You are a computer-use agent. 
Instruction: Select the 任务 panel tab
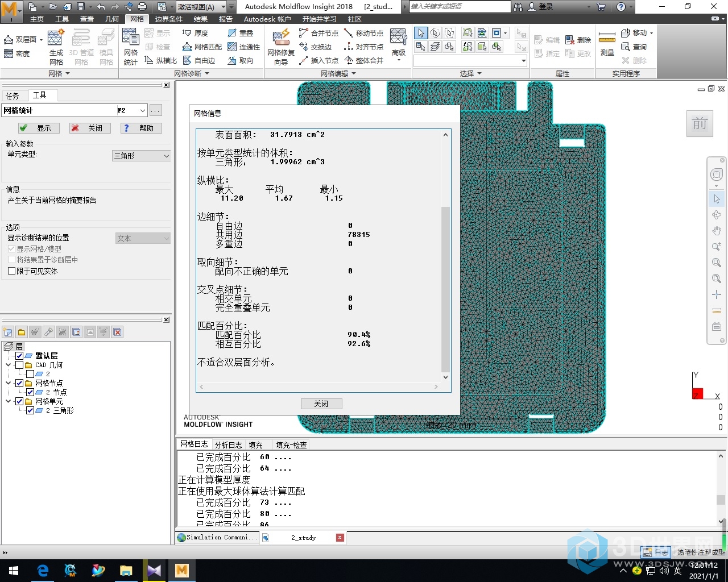tap(12, 96)
